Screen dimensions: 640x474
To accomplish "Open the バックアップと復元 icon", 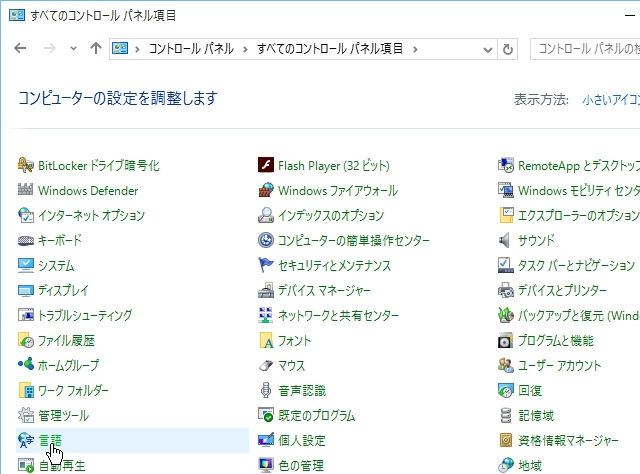I will (505, 315).
